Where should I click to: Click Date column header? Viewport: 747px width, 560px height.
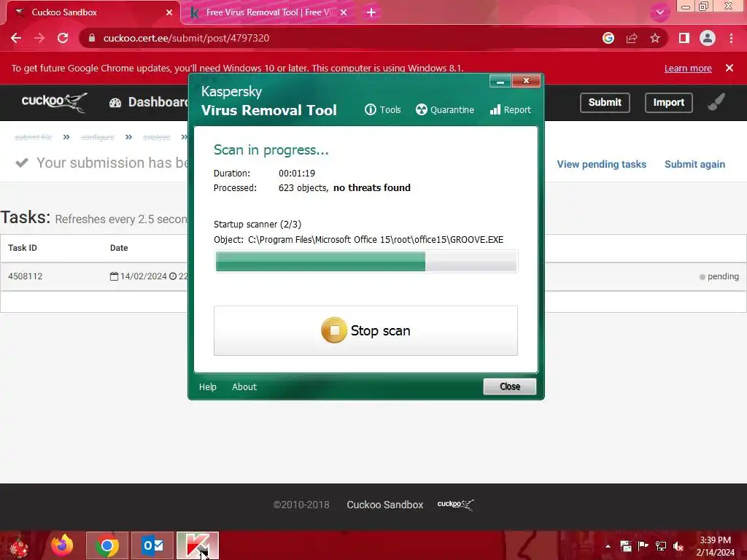[x=119, y=248]
